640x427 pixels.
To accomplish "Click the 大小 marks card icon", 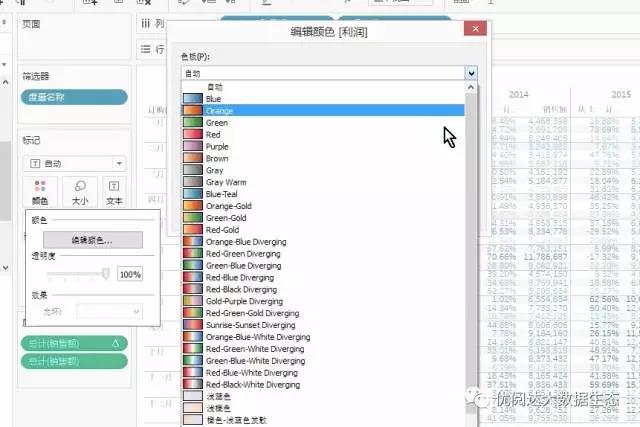I will point(80,191).
